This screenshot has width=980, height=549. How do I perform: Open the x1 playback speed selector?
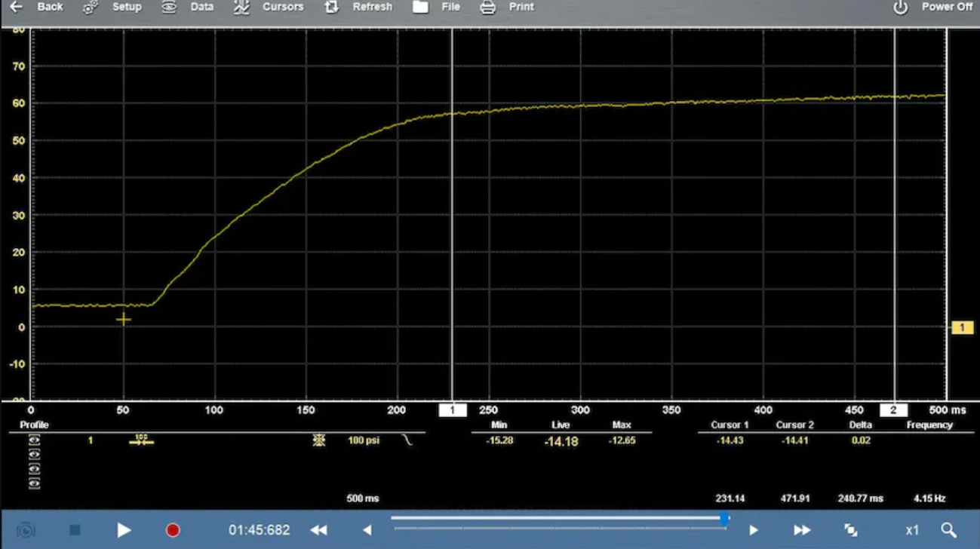911,529
